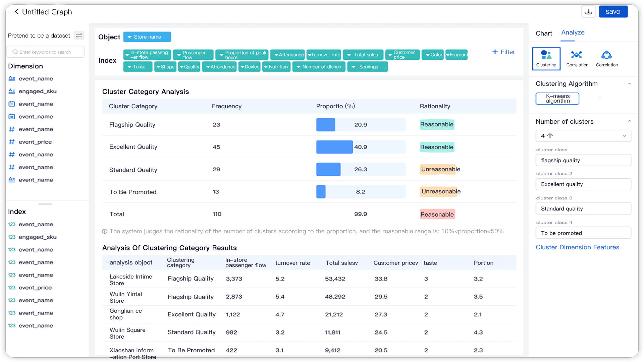
Task: Collapse the Clustering Algorithm section
Action: coord(629,84)
